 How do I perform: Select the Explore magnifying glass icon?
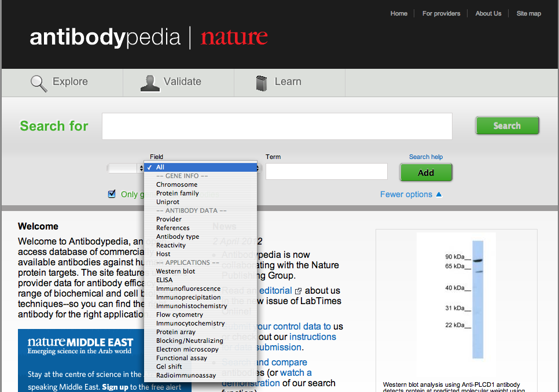(38, 83)
